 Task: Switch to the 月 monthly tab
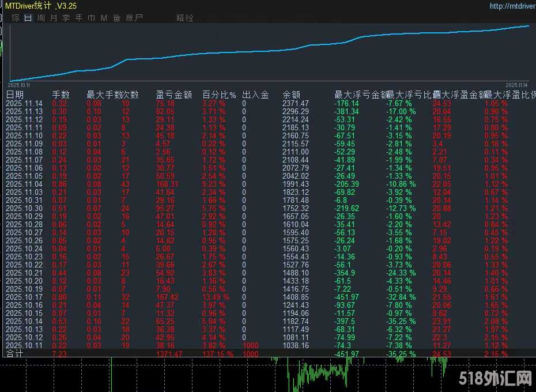click(53, 18)
